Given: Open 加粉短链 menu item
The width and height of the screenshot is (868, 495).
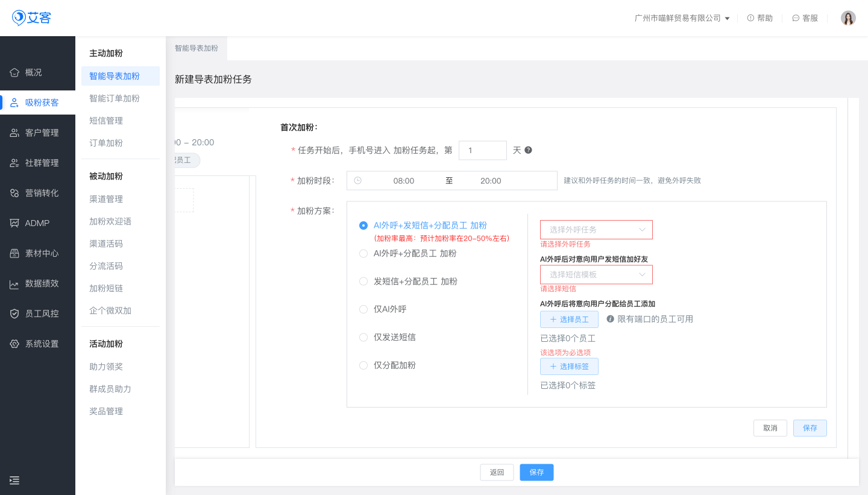Looking at the screenshot, I should [106, 288].
